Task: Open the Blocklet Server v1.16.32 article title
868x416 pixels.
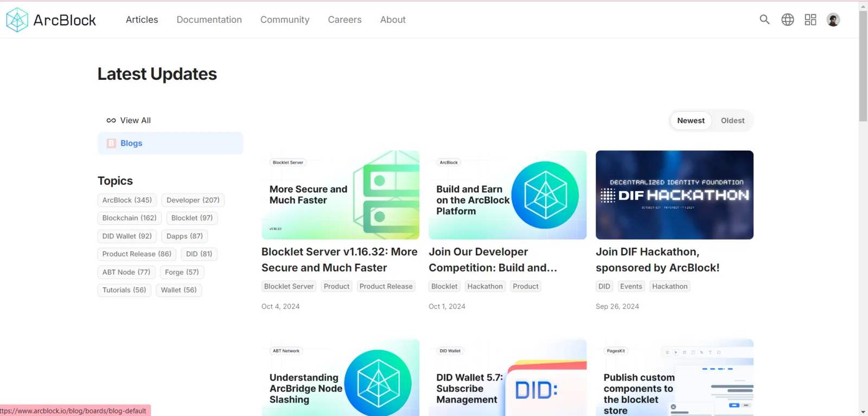Action: [340, 260]
